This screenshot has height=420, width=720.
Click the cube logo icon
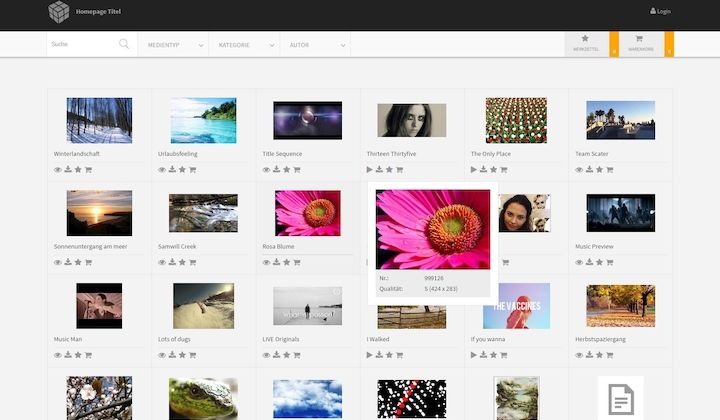(59, 12)
